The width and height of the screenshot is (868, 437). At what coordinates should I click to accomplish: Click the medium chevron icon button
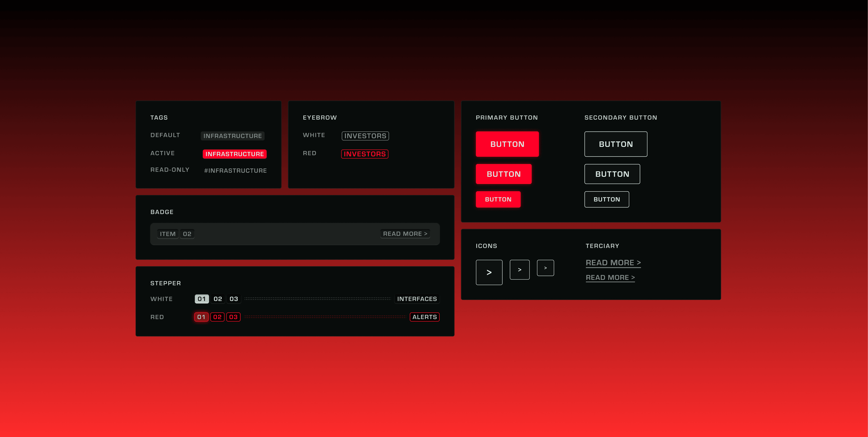(x=520, y=269)
